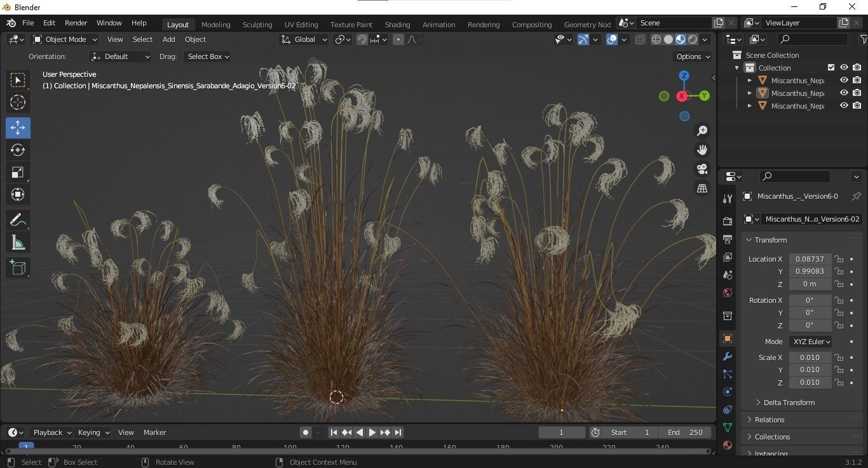Switch to the Modeling workspace tab
The width and height of the screenshot is (868, 468).
click(215, 24)
